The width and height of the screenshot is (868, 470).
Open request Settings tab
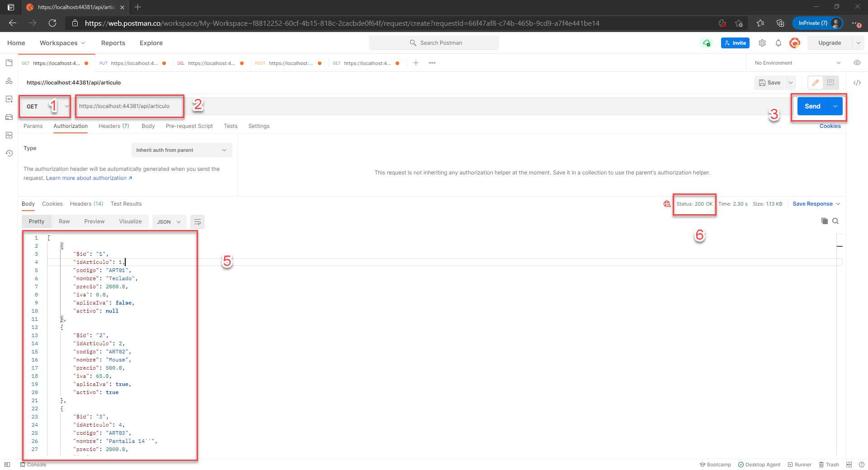pyautogui.click(x=259, y=126)
